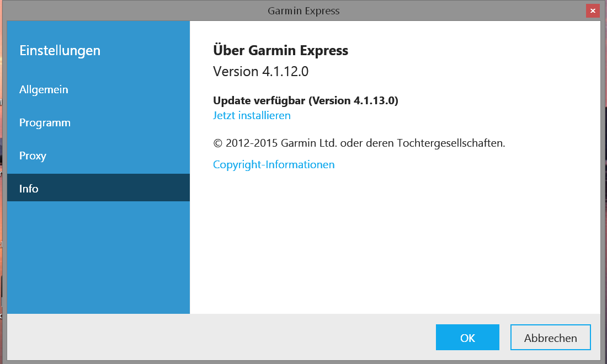Viewport: 607px width, 364px height.
Task: Confirm with the OK button
Action: (x=467, y=338)
